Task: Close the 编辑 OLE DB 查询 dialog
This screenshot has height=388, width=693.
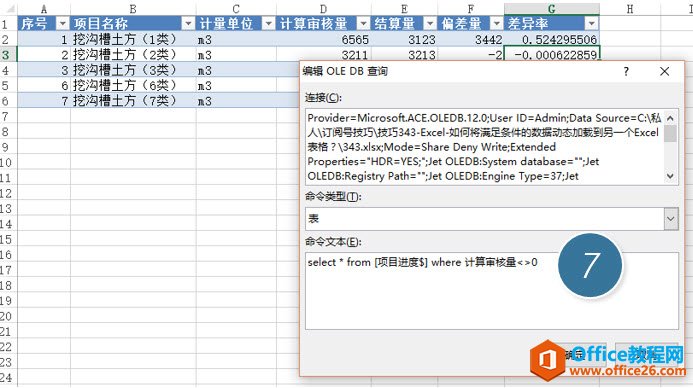Action: [664, 72]
